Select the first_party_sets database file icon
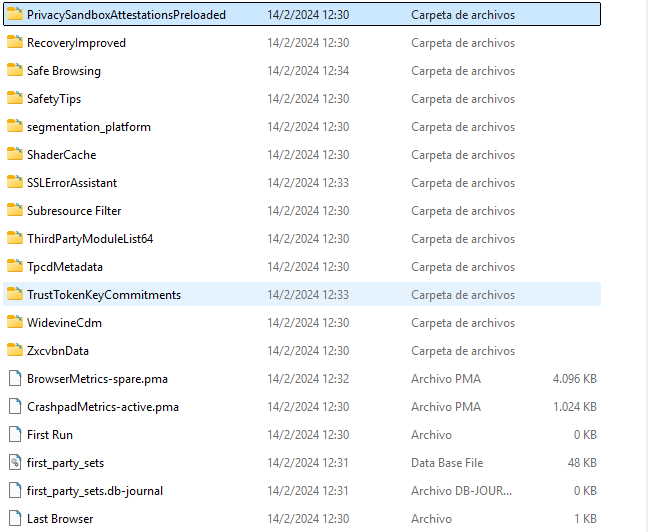648x532 pixels. (14, 463)
